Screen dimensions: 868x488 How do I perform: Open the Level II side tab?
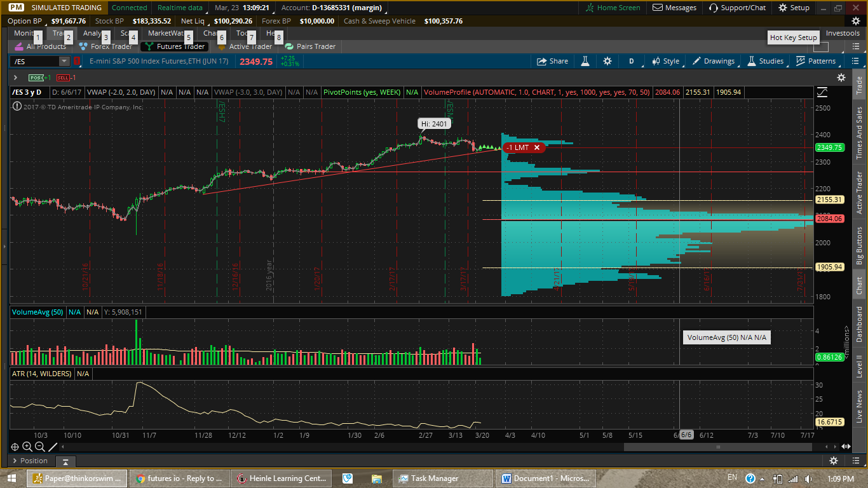tap(860, 367)
